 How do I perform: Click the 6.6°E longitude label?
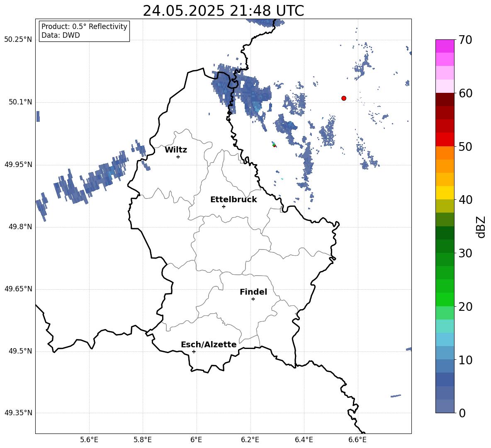tap(357, 440)
